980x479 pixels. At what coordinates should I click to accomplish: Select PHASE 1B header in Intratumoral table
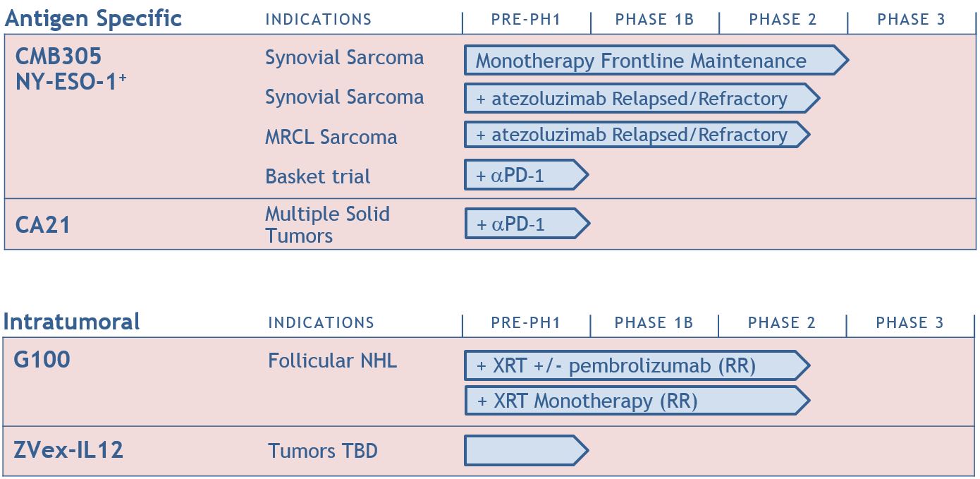coord(654,323)
